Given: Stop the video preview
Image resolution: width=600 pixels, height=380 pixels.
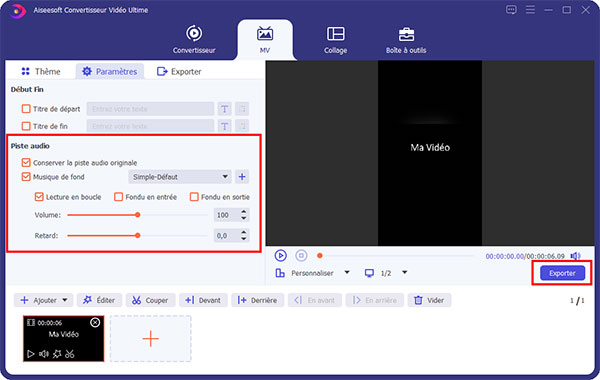Looking at the screenshot, I should pos(301,255).
